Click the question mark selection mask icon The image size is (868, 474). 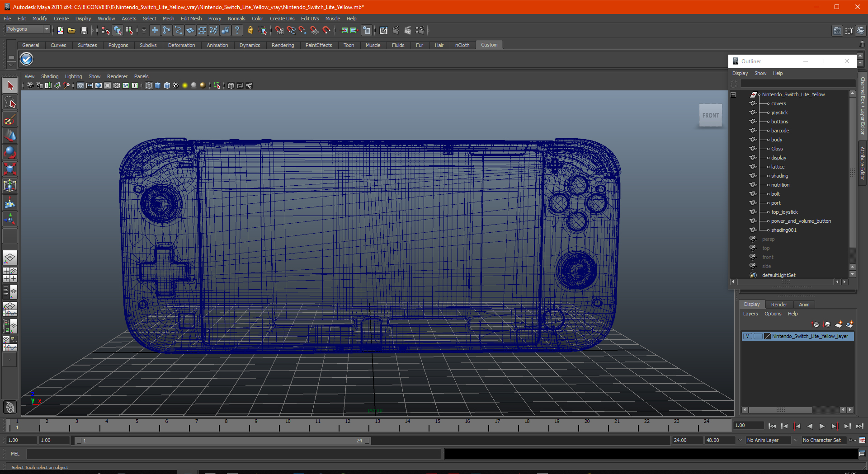point(237,30)
